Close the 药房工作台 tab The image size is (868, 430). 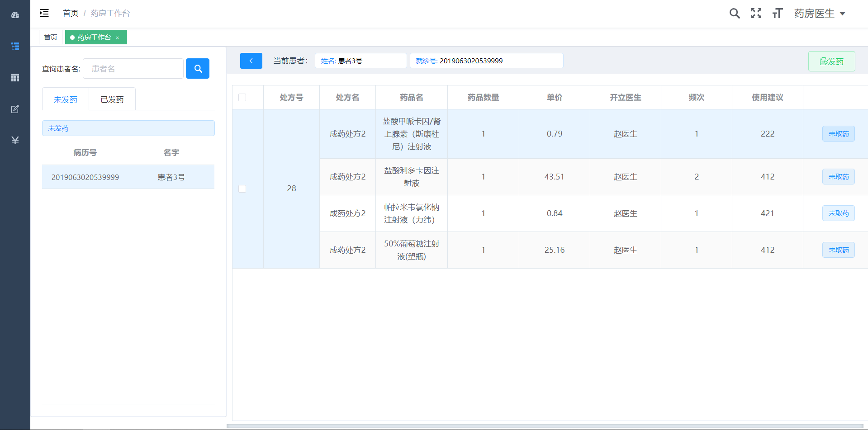pos(118,38)
